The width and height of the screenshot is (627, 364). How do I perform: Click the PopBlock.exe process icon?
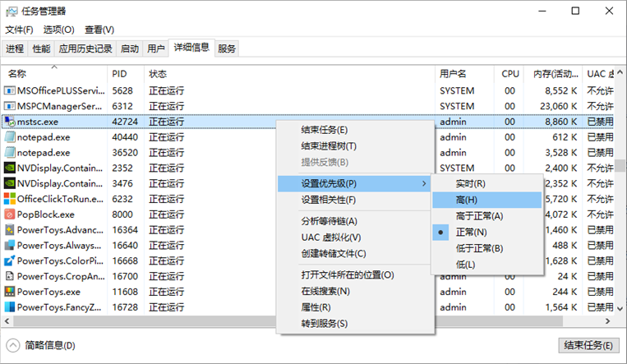10,214
